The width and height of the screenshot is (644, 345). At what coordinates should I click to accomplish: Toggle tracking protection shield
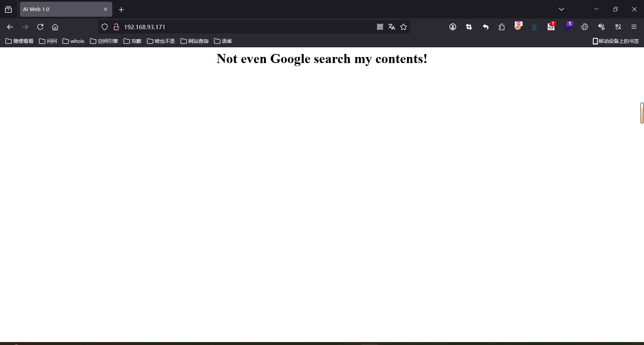[x=104, y=27]
